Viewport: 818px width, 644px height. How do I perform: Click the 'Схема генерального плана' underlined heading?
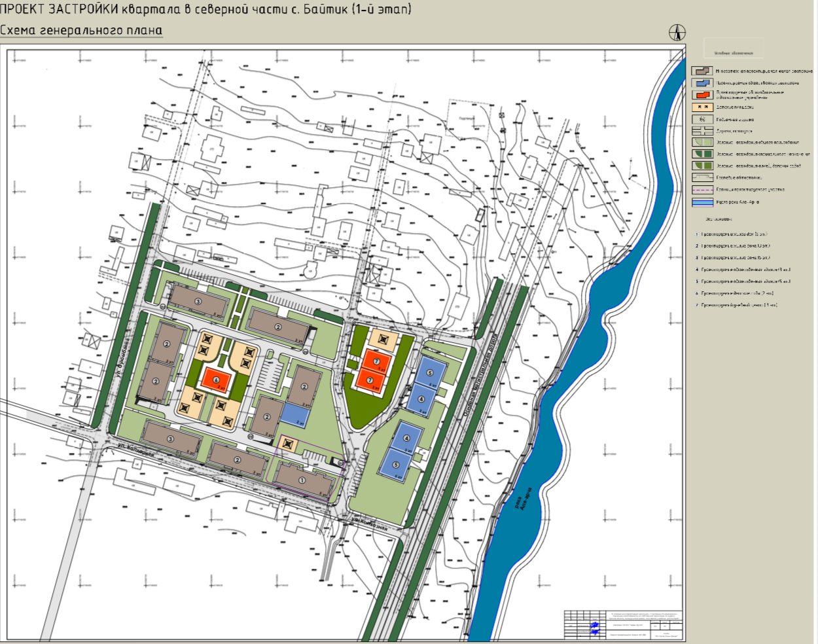click(x=81, y=31)
